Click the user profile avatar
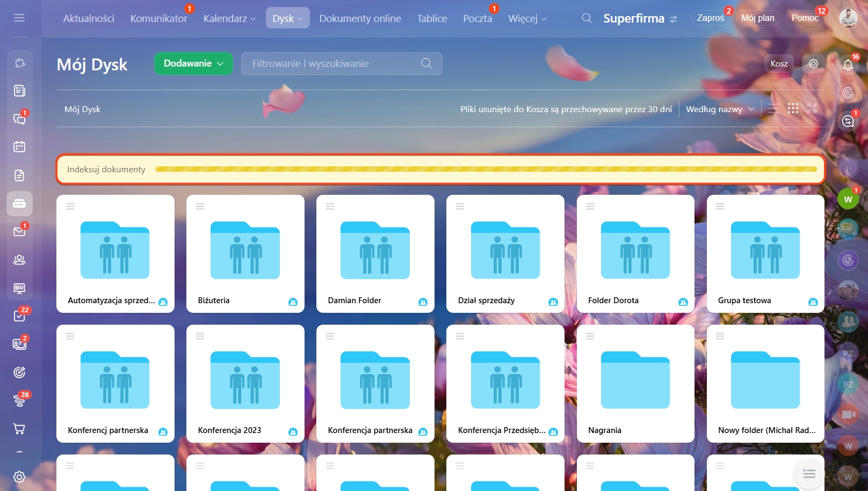This screenshot has width=868, height=491. pyautogui.click(x=848, y=18)
